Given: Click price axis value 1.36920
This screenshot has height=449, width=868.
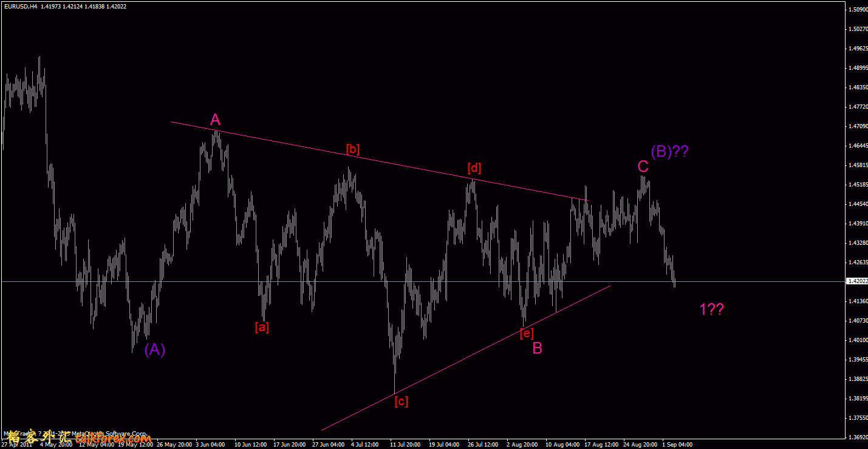Looking at the screenshot, I should [858, 437].
